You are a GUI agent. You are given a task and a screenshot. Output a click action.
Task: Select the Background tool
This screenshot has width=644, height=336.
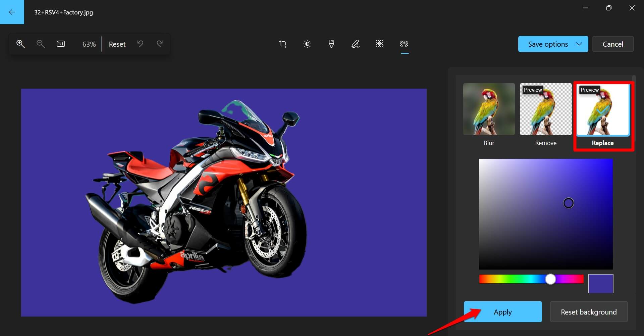(x=404, y=44)
